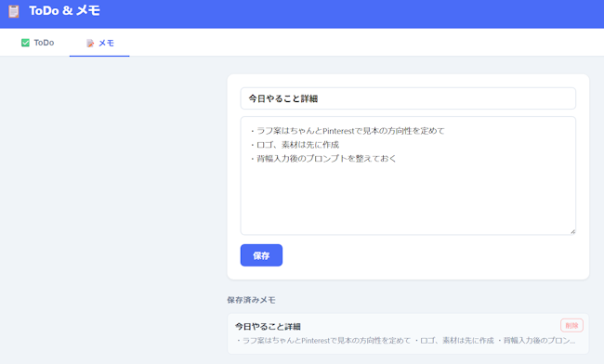Click the line ロゴ、素材は先に作成
The width and height of the screenshot is (604, 364).
295,145
